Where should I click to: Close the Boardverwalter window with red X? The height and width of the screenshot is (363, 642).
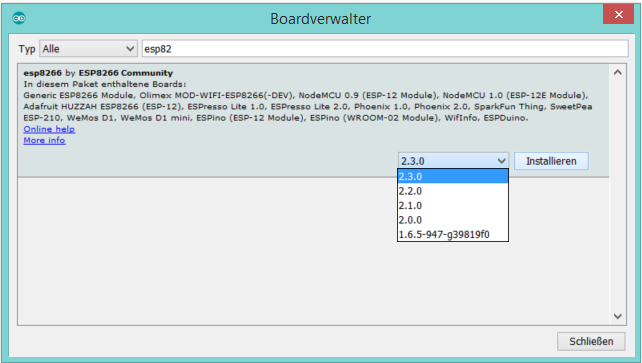click(x=618, y=15)
